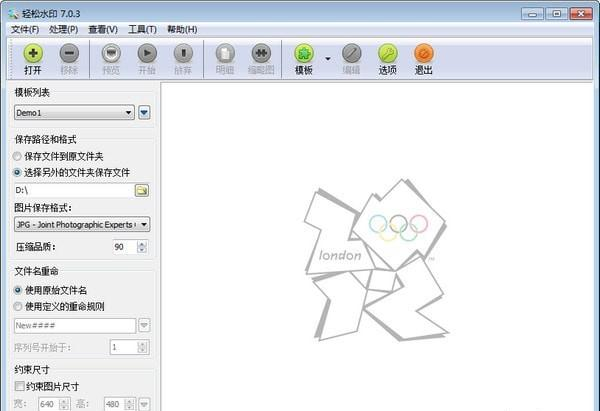Expand the arrow beside 模板 toolbar button

[328, 59]
